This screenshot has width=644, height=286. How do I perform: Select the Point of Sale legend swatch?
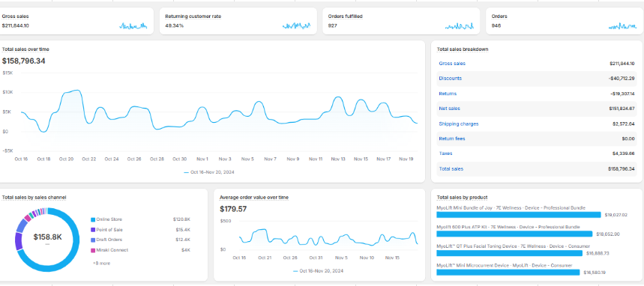pos(93,230)
